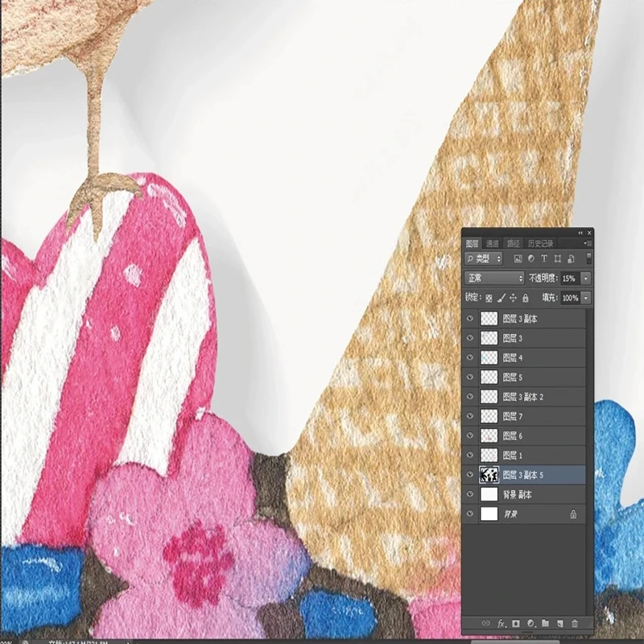
Task: Select layer named 图层 6
Action: pyautogui.click(x=513, y=436)
